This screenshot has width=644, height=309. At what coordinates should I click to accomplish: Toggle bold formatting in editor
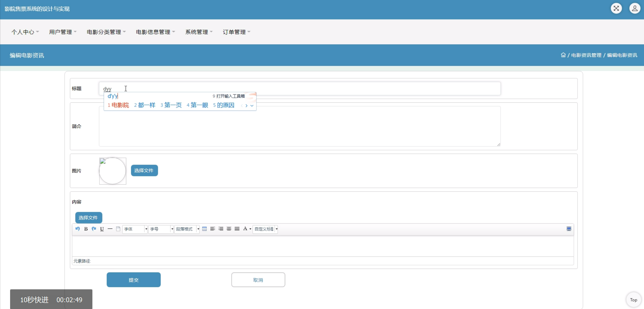click(x=86, y=229)
